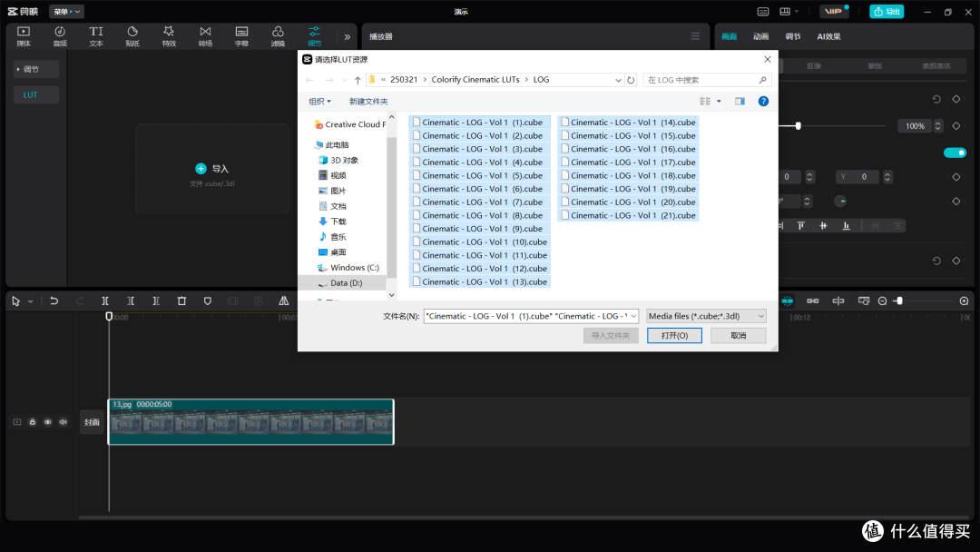Open the layout selector dropdown

pyautogui.click(x=789, y=11)
